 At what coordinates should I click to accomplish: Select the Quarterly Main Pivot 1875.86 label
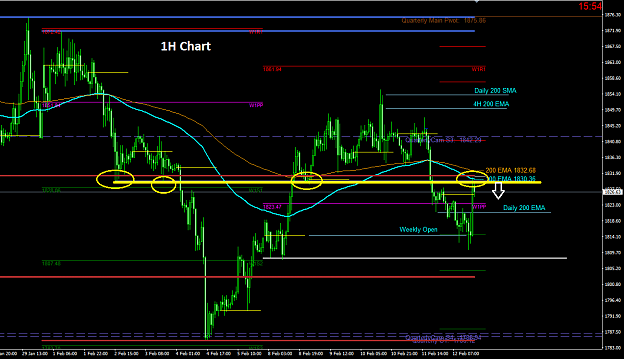pos(444,20)
